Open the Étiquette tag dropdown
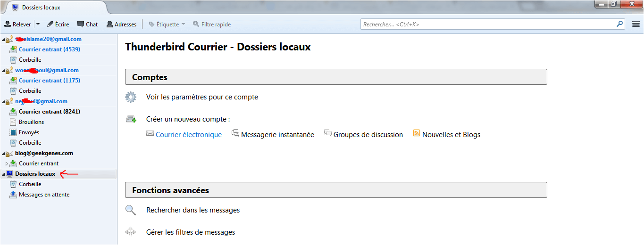This screenshot has height=245, width=644. [167, 24]
